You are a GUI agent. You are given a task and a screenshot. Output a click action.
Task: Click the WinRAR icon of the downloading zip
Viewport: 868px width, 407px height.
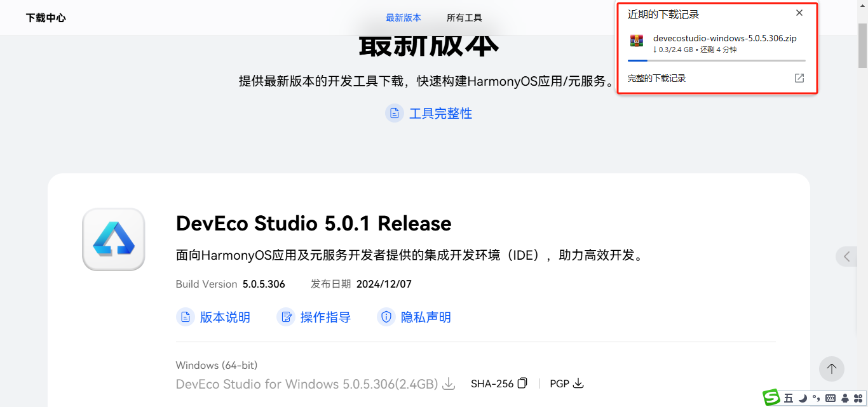pos(637,41)
